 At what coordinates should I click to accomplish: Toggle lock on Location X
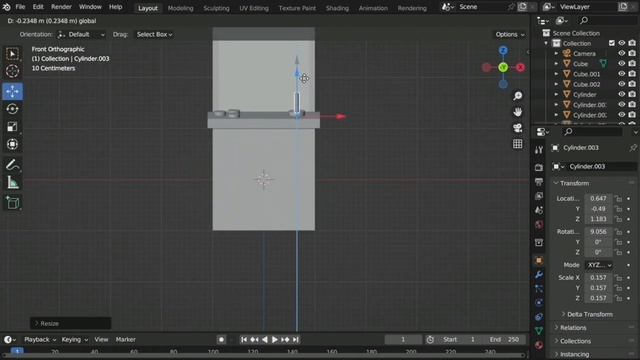tap(619, 199)
